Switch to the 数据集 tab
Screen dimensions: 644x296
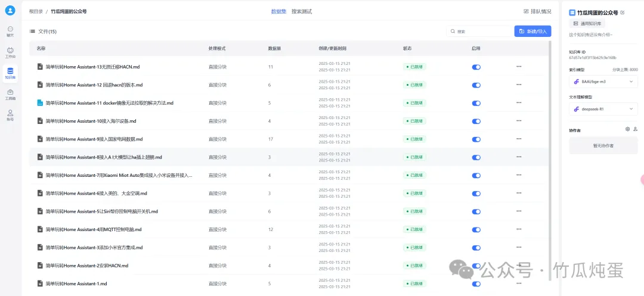(x=278, y=11)
